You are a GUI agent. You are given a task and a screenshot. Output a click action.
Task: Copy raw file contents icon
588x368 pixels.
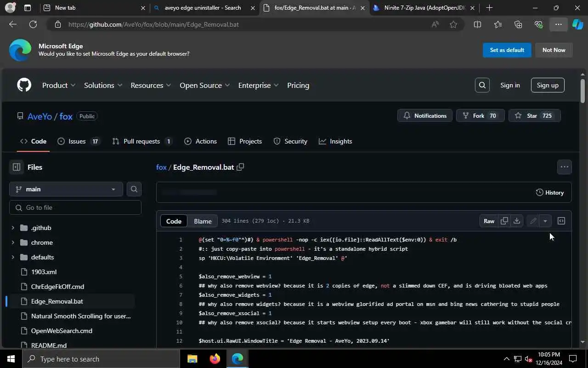504,221
